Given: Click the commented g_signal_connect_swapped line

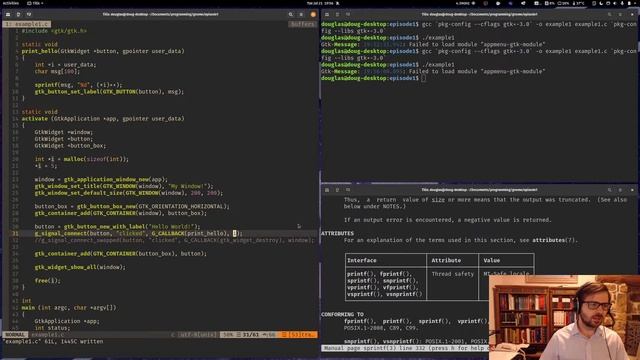Looking at the screenshot, I should tap(175, 240).
